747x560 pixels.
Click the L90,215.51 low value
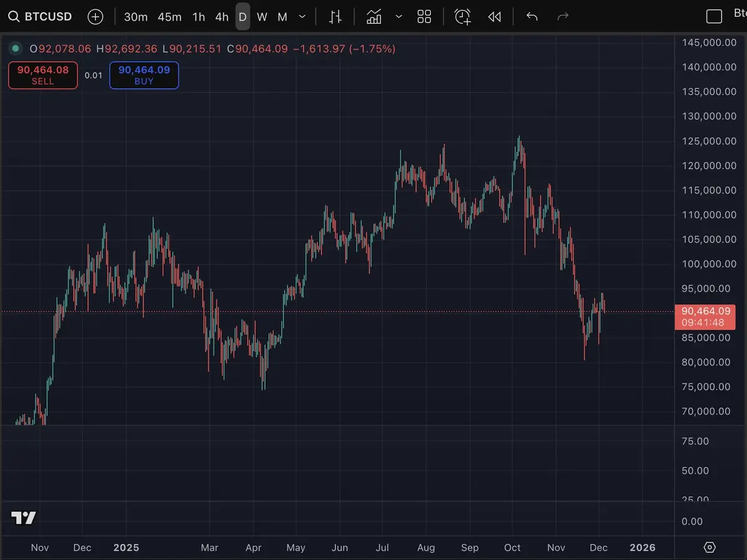point(192,49)
